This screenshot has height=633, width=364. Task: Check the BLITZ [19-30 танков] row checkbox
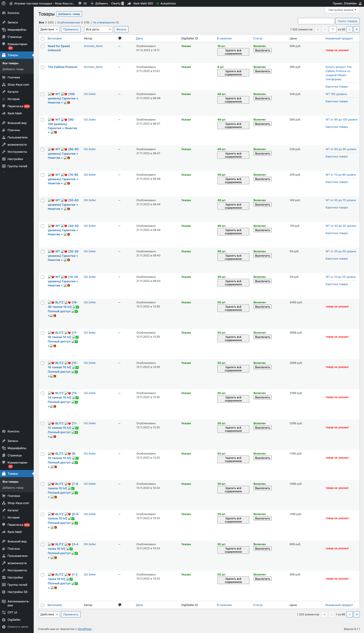pos(43,302)
